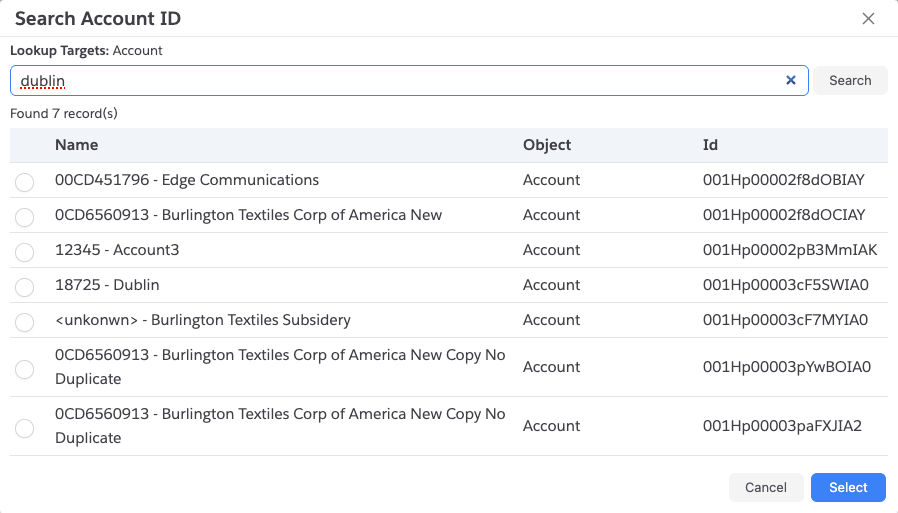Click the Object column header
Screen dimensions: 898x513
tap(547, 145)
